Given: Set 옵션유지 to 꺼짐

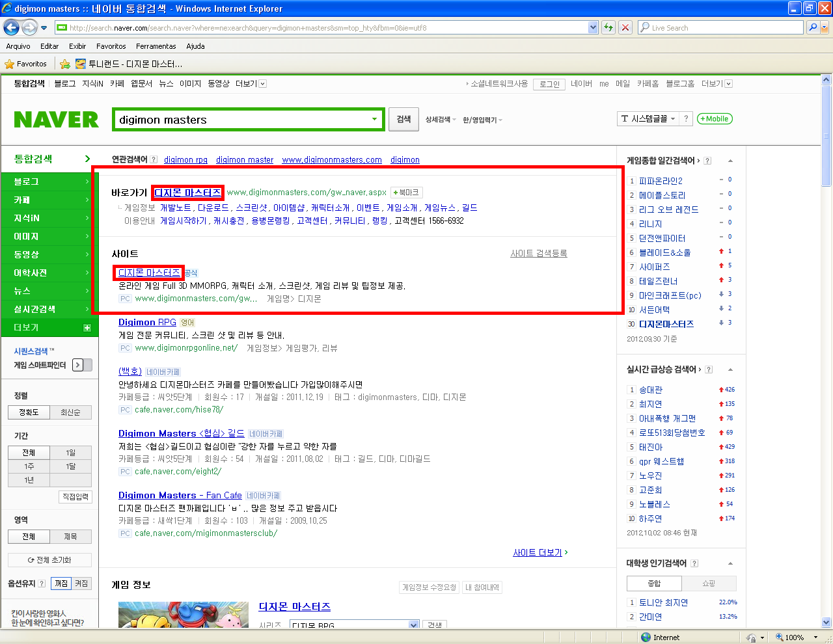Looking at the screenshot, I should 61,584.
